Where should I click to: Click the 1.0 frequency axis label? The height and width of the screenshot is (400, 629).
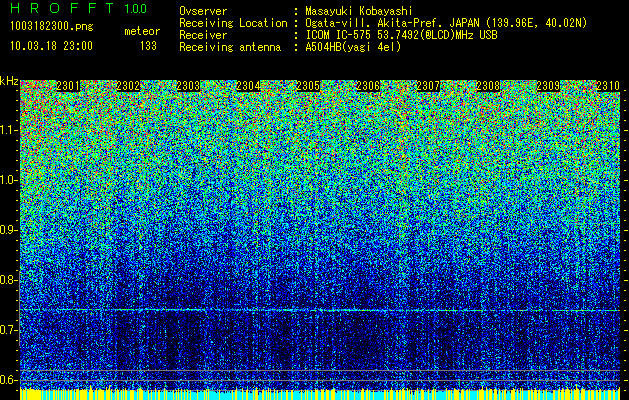pos(9,180)
